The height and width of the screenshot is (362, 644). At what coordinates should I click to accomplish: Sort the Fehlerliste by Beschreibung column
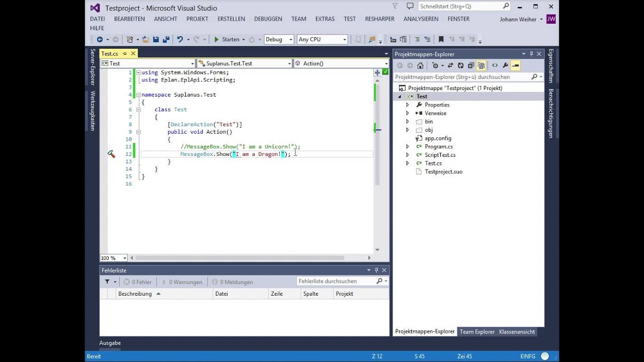pyautogui.click(x=164, y=294)
